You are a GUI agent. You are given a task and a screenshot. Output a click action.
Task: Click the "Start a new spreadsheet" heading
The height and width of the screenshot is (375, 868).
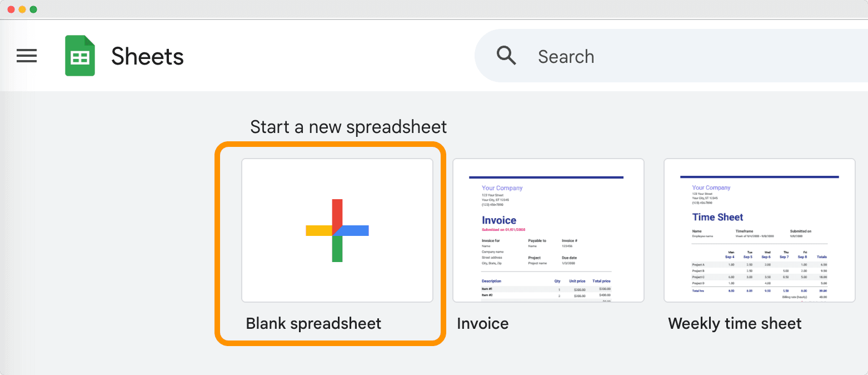pos(348,127)
